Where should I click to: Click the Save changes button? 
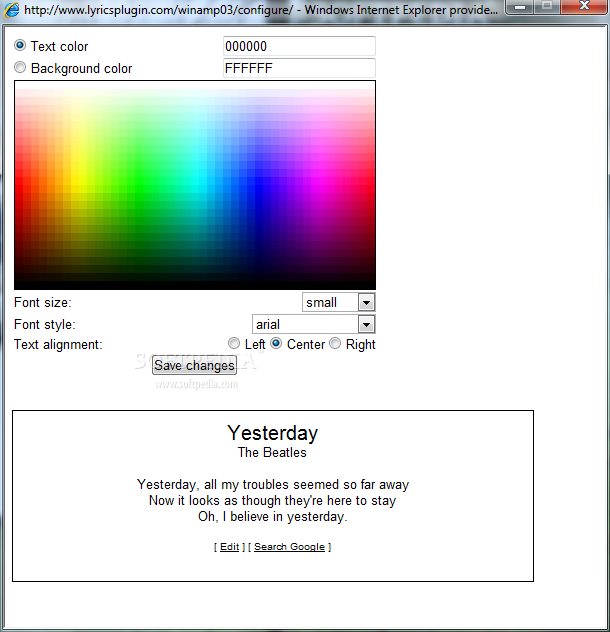point(194,365)
